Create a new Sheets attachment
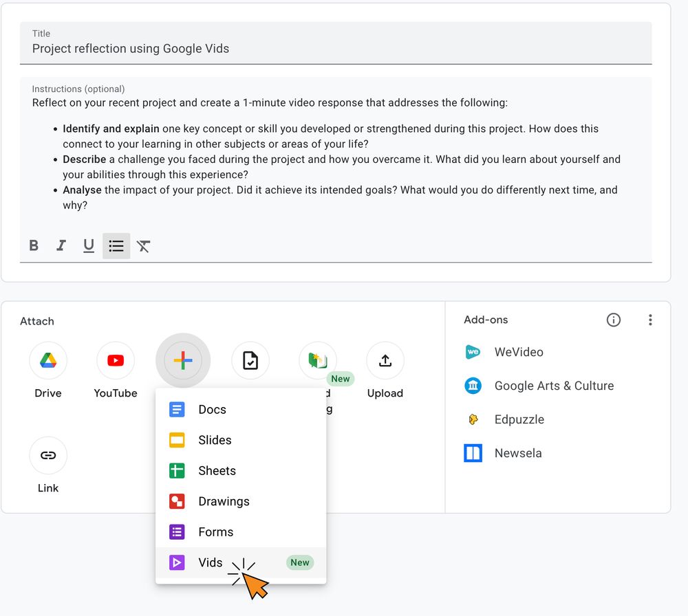The width and height of the screenshot is (688, 616). [241, 471]
